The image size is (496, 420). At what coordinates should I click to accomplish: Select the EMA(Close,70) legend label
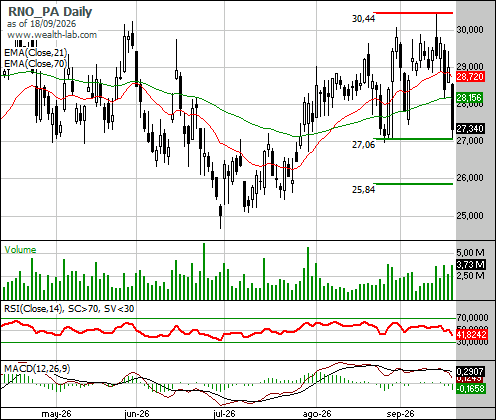pos(36,63)
